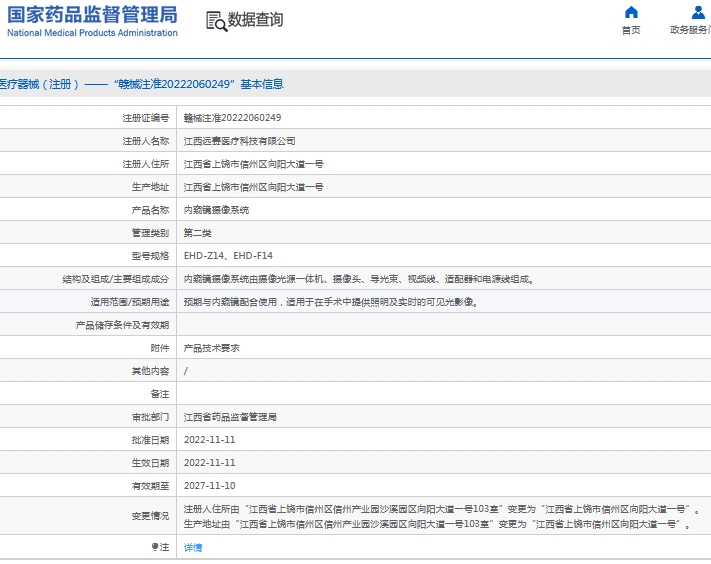Screen dimensions: 711x564
Task: Select the 注册人住所由 change record line
Action: point(442,509)
